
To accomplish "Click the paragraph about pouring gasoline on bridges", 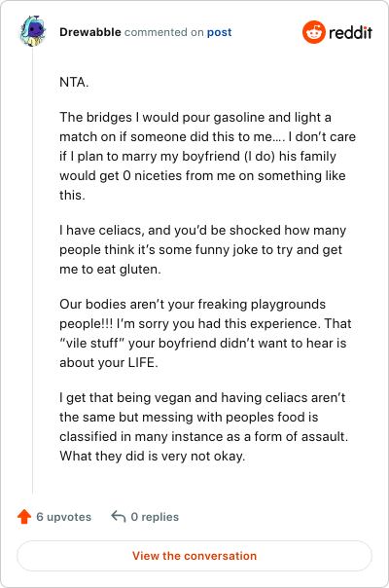I will point(207,156).
